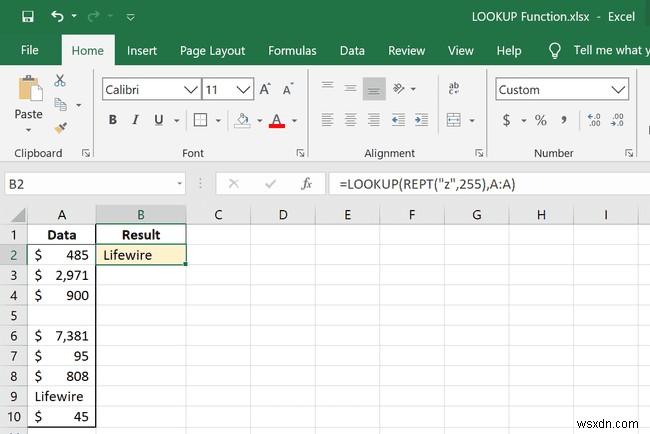This screenshot has height=434, width=650.
Task: Switch to the Data tab
Action: [x=352, y=51]
